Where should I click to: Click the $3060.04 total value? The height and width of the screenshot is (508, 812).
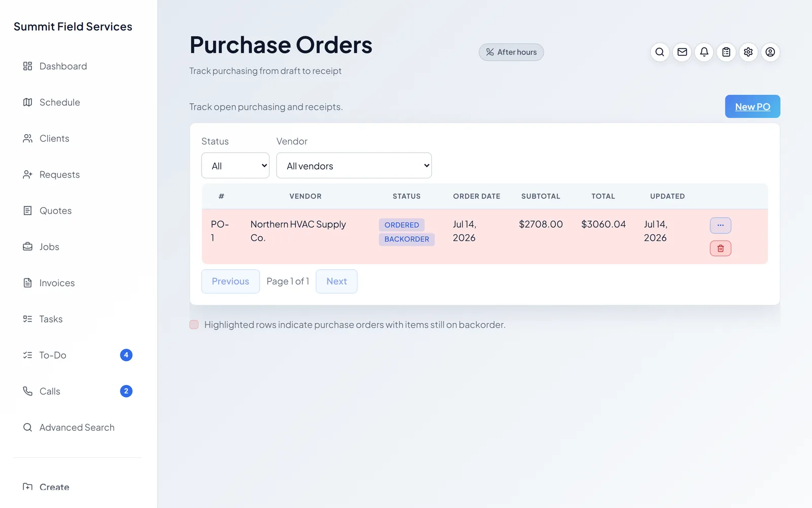pyautogui.click(x=603, y=224)
